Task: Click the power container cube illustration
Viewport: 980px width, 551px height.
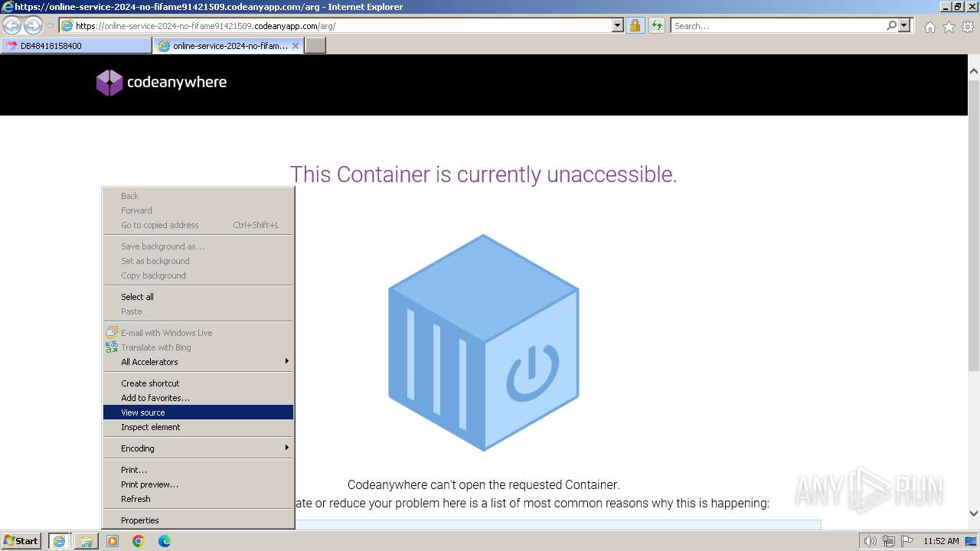Action: [x=484, y=342]
